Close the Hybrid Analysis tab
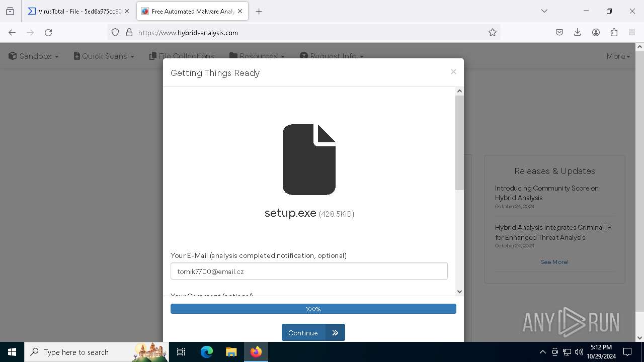The width and height of the screenshot is (644, 362). coord(240,11)
